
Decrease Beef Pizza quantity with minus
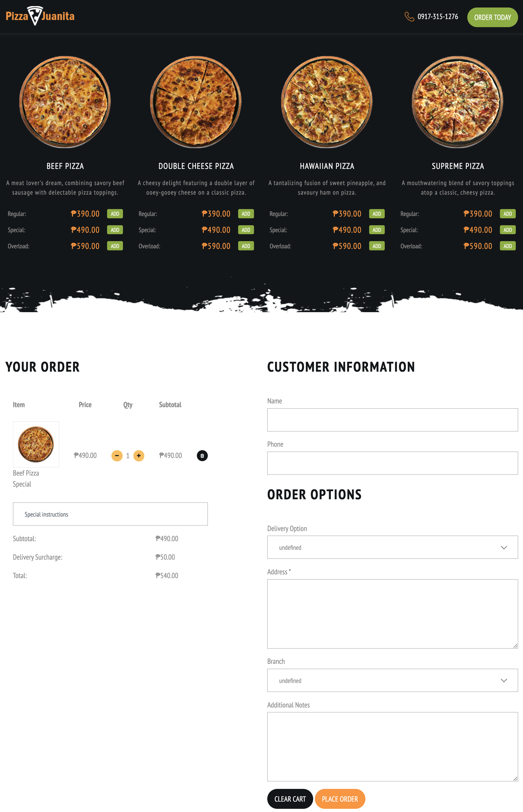coord(117,456)
